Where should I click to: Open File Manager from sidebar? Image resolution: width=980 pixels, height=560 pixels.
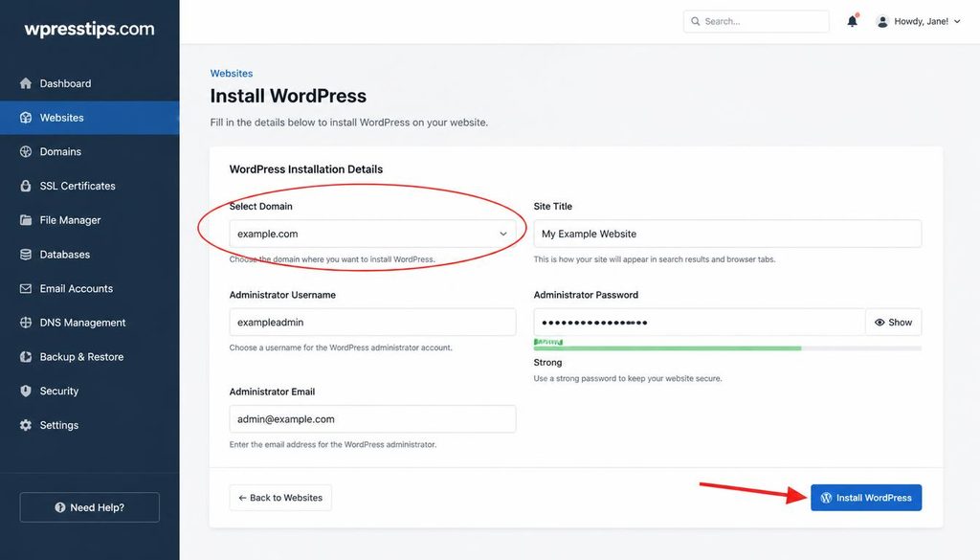[x=89, y=220]
